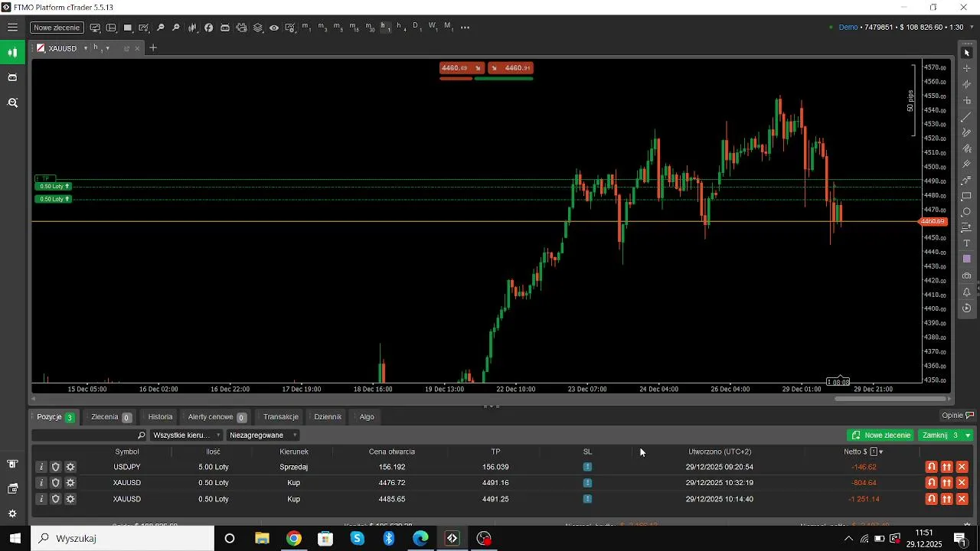Open the purple color swatch in drawing toolbar
Viewport: 980px width, 551px height.
pyautogui.click(x=966, y=259)
